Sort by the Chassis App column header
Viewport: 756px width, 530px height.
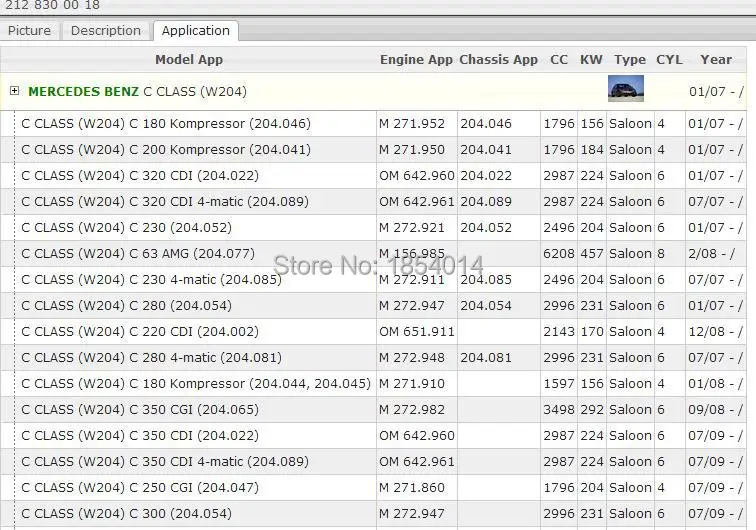coord(499,60)
